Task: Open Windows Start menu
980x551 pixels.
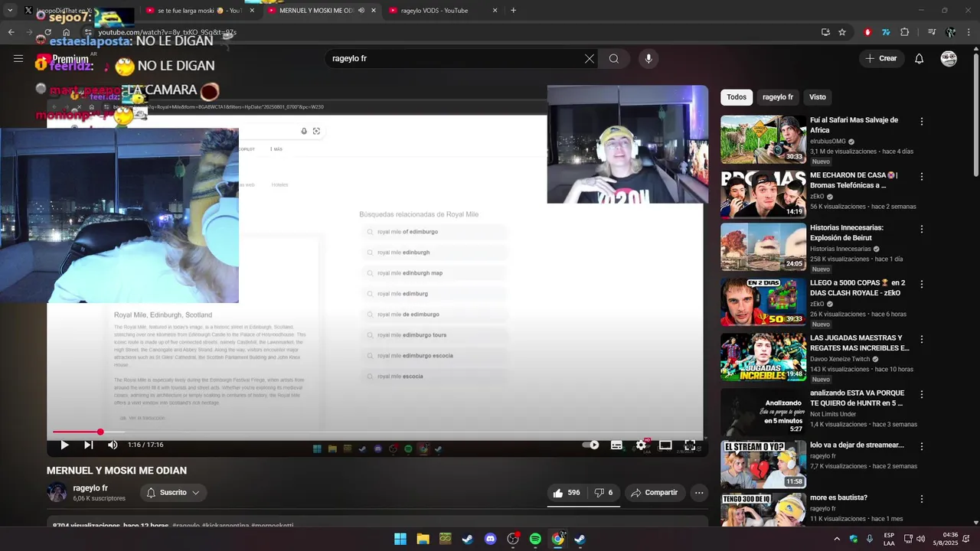Action: coord(400,539)
